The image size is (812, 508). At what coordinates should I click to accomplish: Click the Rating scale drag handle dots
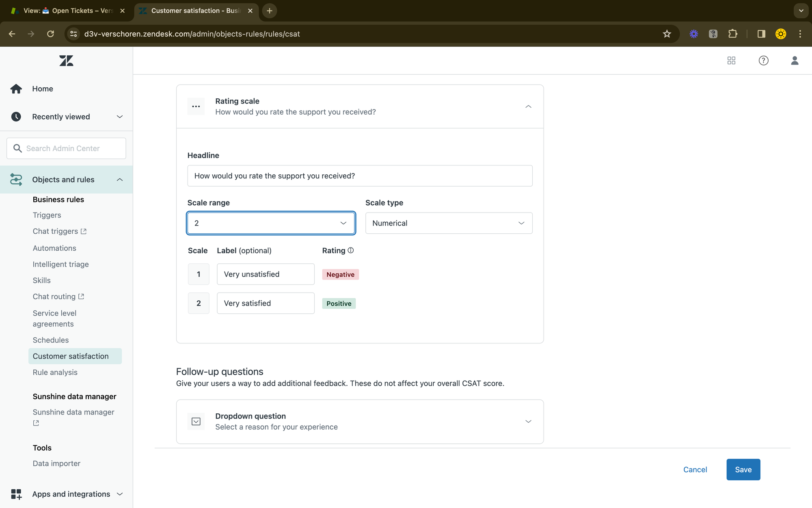tap(196, 106)
